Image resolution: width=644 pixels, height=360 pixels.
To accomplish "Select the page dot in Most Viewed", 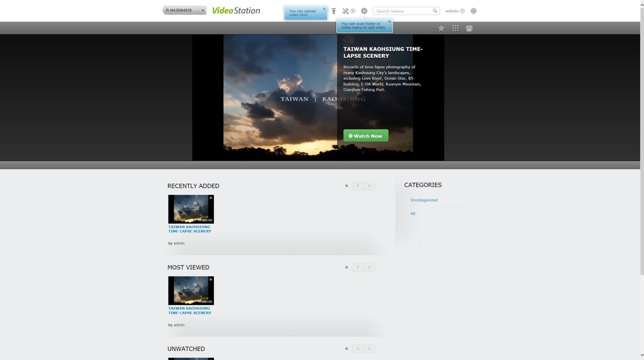I will (347, 267).
